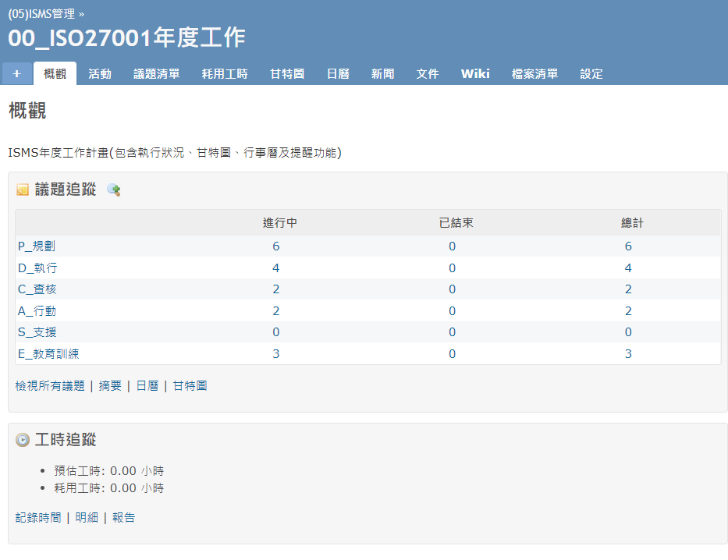The height and width of the screenshot is (560, 728).
Task: Click the 議題追蹤 section heading
Action: 66,190
